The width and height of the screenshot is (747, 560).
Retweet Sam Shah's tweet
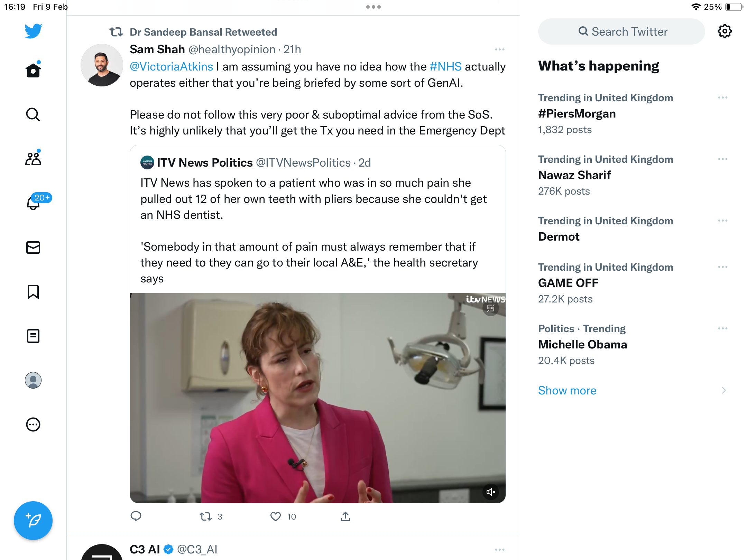pyautogui.click(x=206, y=516)
